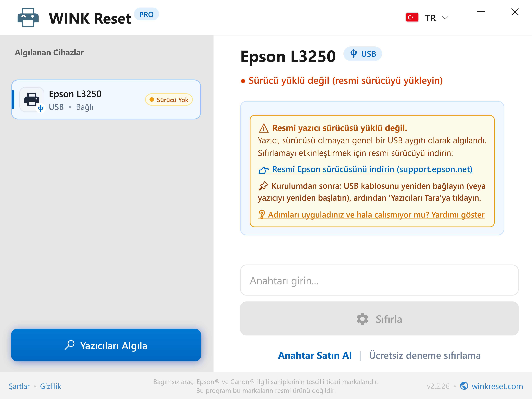Click the Bağımsız araç disclaimer text

266,386
